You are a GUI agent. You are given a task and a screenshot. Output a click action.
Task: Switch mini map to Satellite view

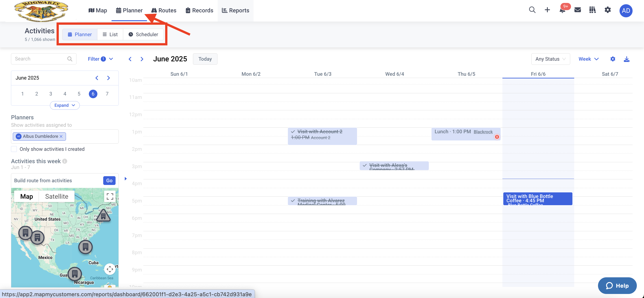[x=57, y=196]
